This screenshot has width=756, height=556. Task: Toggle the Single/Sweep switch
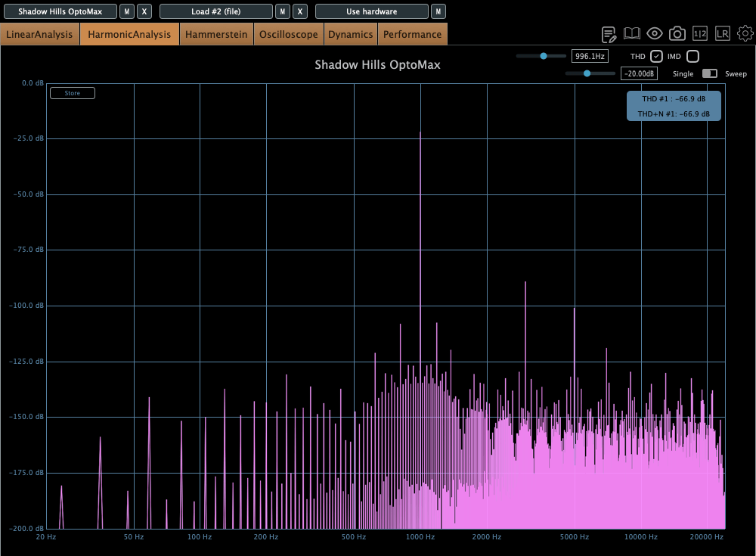click(710, 73)
